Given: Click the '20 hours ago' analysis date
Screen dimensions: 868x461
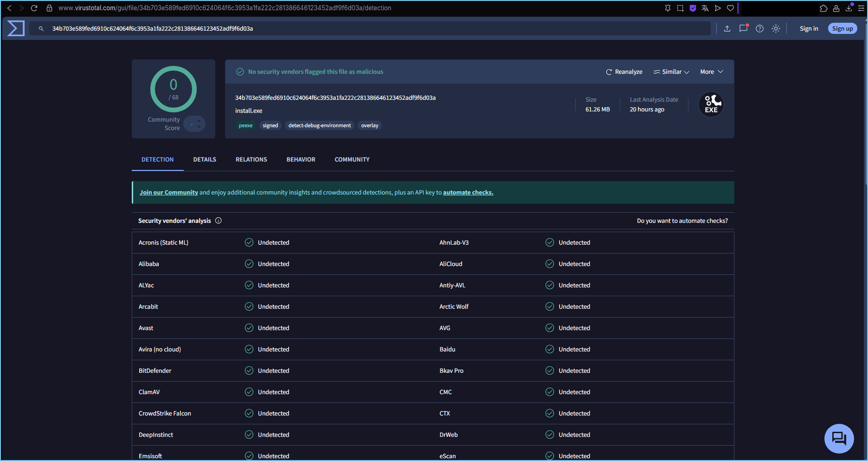Looking at the screenshot, I should [x=647, y=109].
